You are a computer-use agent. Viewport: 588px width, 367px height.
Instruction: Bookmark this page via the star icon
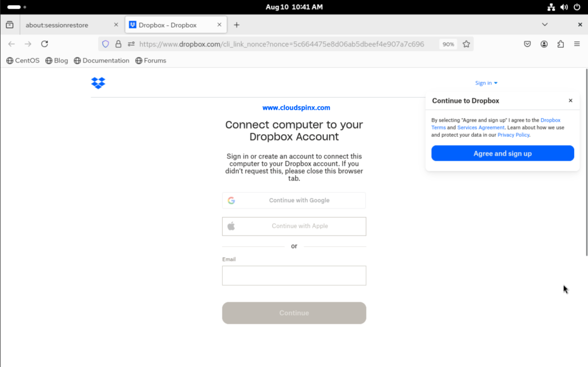[x=466, y=44]
